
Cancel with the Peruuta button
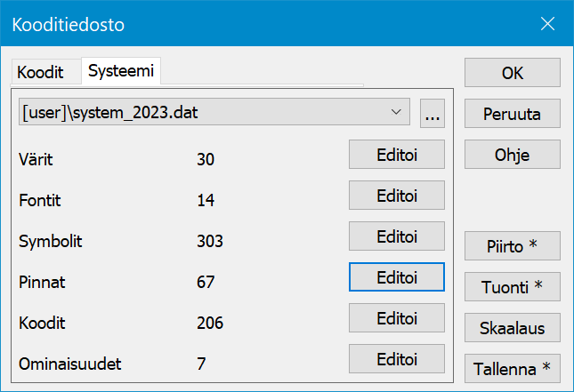513,114
